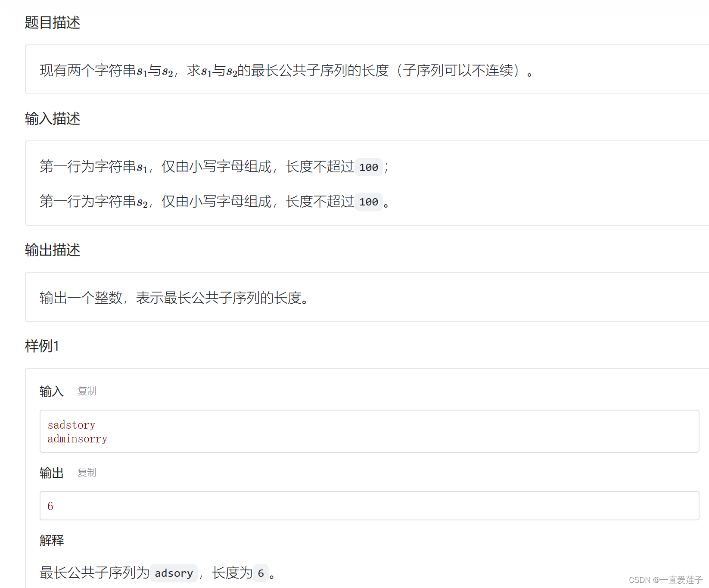Click the inline code 'adsory'
This screenshot has width=709, height=588.
click(174, 573)
